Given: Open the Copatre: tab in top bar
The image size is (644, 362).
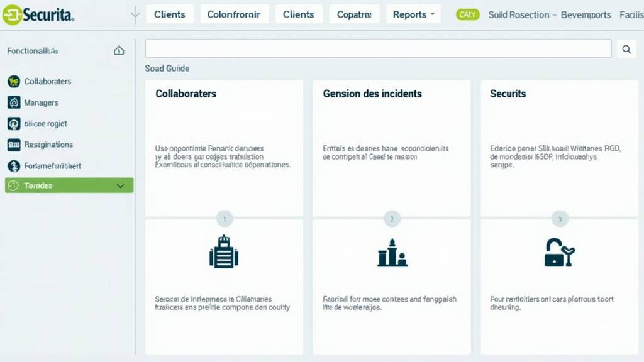Looking at the screenshot, I should pos(354,14).
